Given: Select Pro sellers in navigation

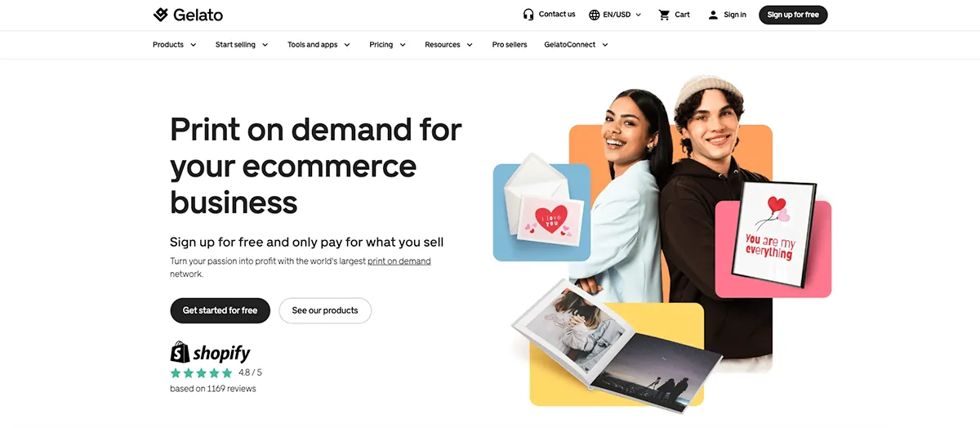Looking at the screenshot, I should click(x=510, y=45).
